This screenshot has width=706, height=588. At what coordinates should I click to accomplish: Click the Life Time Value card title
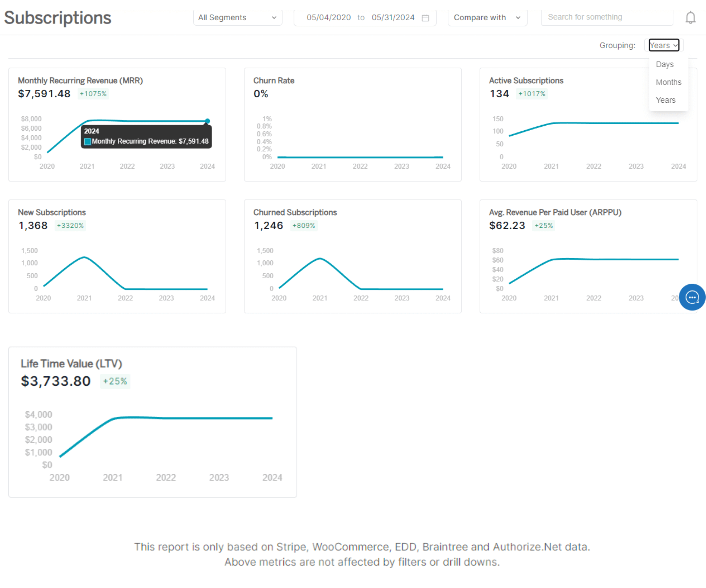pos(71,364)
